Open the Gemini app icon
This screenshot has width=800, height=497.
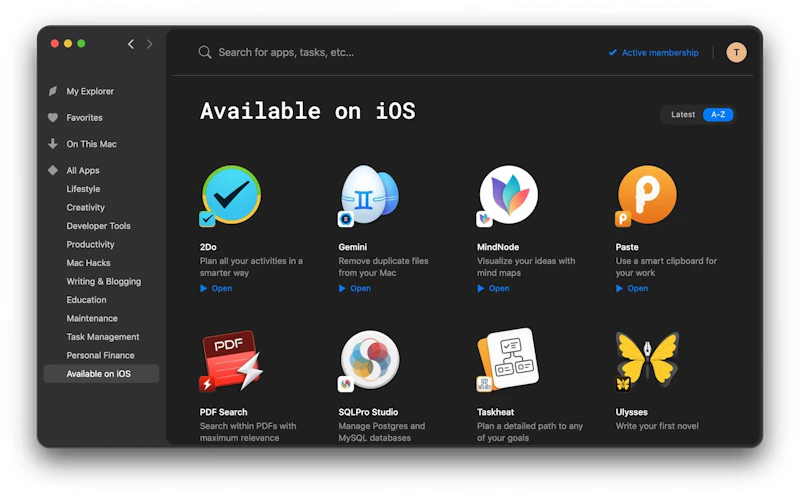click(370, 194)
